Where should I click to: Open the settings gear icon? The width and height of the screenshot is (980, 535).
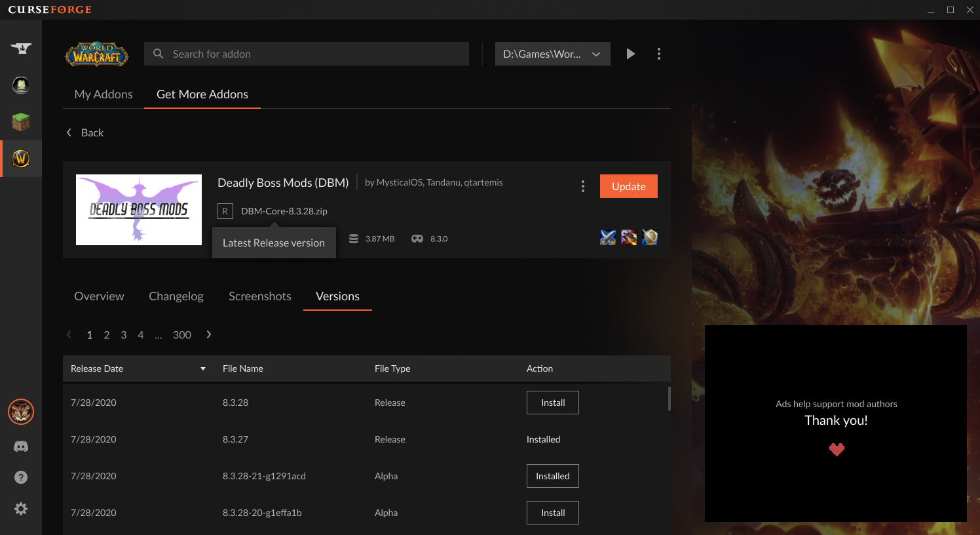click(21, 509)
